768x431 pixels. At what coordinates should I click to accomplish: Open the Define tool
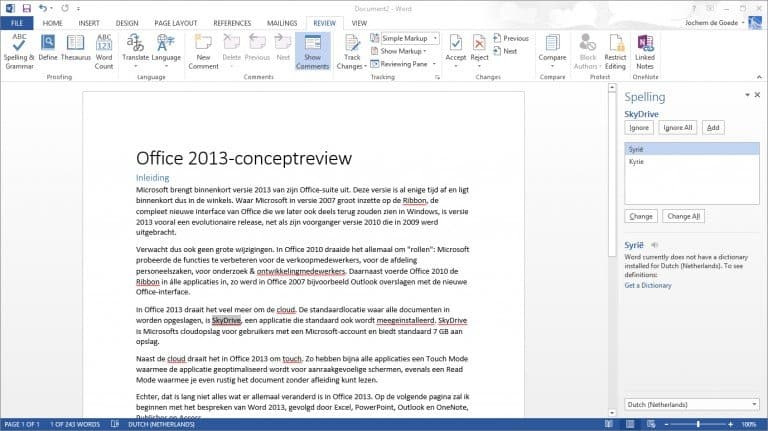48,48
